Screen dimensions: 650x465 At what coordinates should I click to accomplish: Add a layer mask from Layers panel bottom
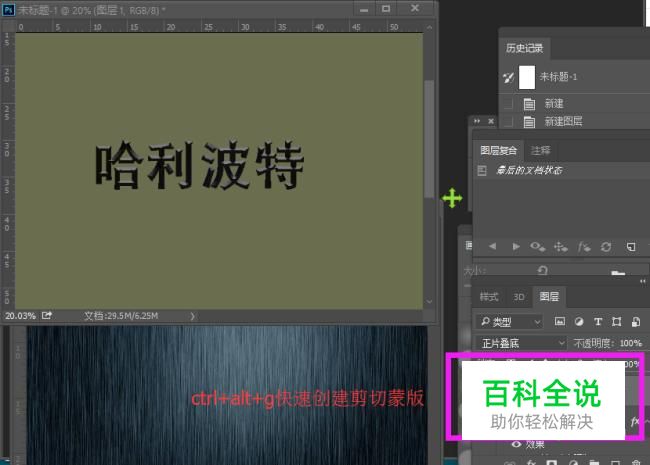(x=551, y=462)
